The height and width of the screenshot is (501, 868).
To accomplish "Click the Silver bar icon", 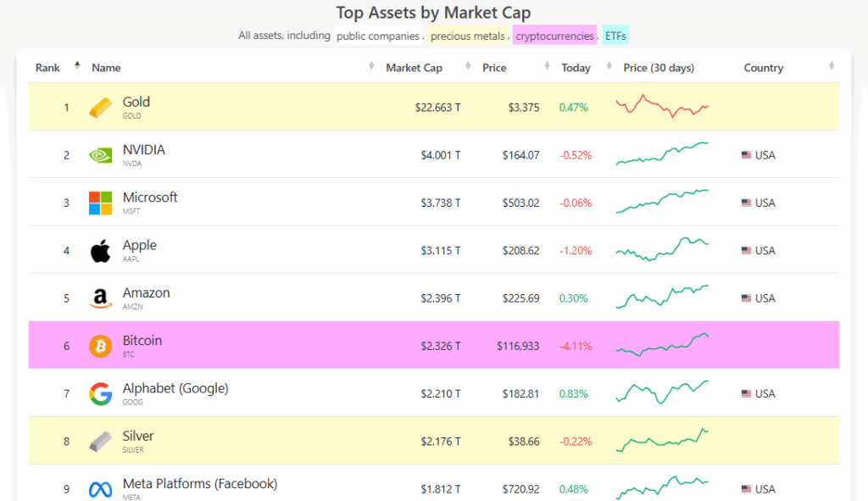I will (100, 441).
